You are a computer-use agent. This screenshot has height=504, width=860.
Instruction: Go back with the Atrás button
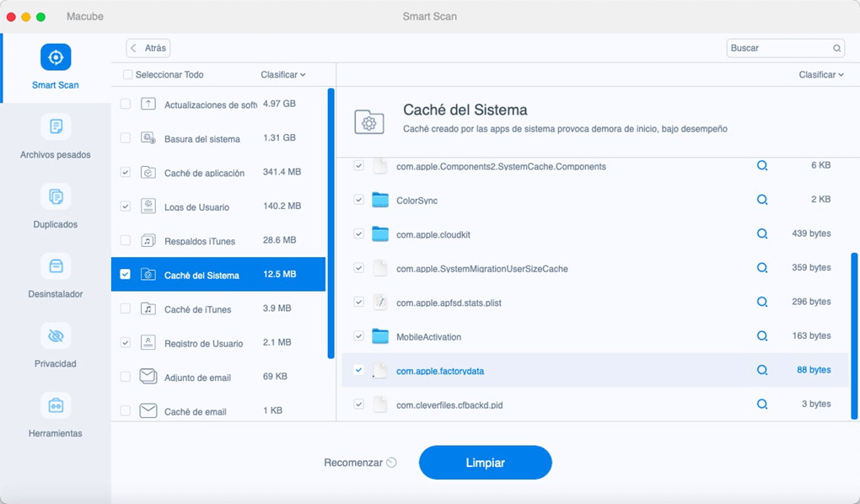coord(148,48)
